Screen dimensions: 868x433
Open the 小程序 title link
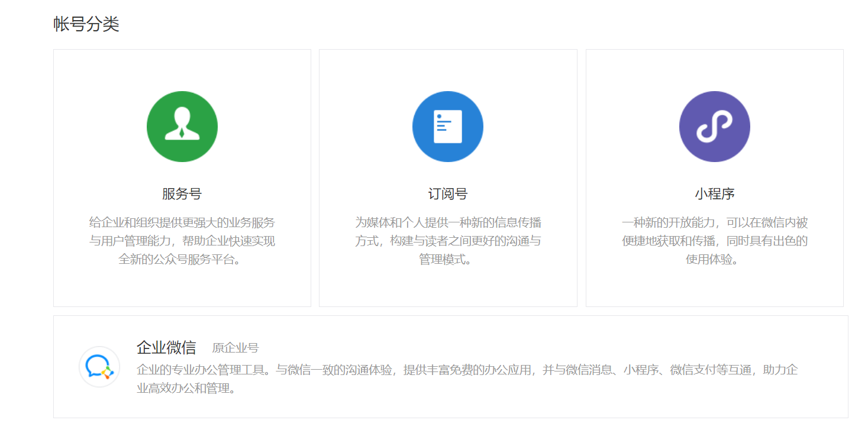click(715, 194)
